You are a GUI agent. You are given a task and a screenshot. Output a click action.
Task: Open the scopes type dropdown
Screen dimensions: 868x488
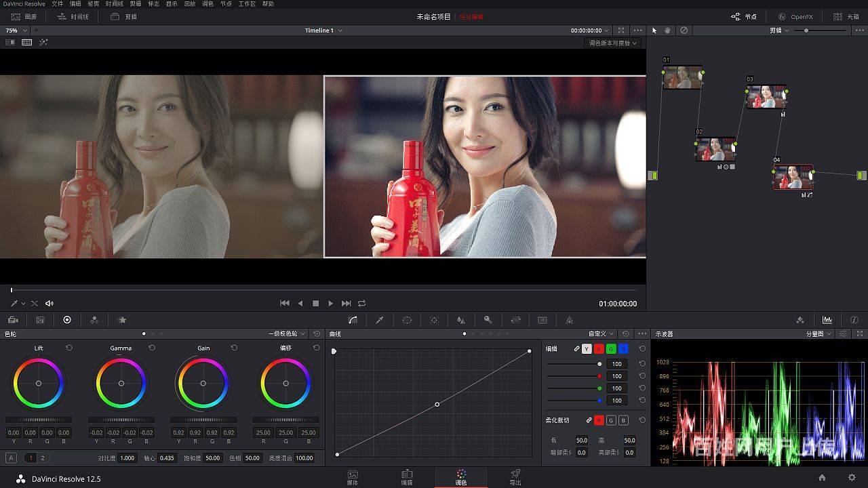(818, 334)
